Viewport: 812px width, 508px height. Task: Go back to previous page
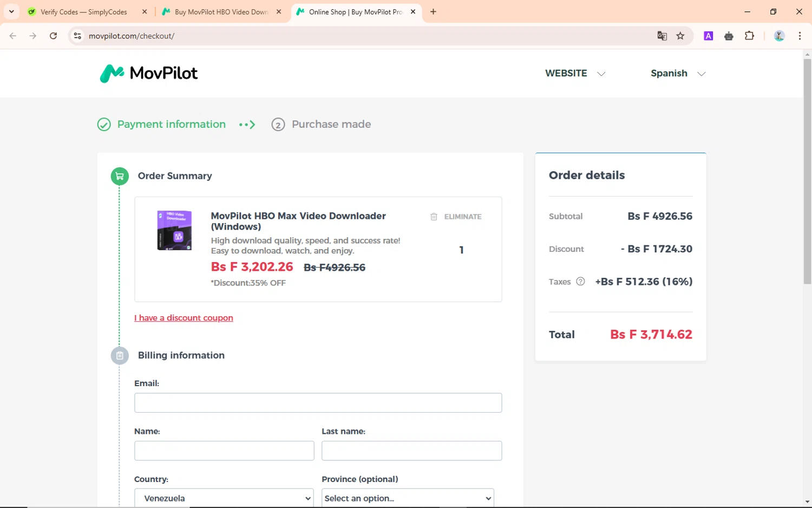13,36
